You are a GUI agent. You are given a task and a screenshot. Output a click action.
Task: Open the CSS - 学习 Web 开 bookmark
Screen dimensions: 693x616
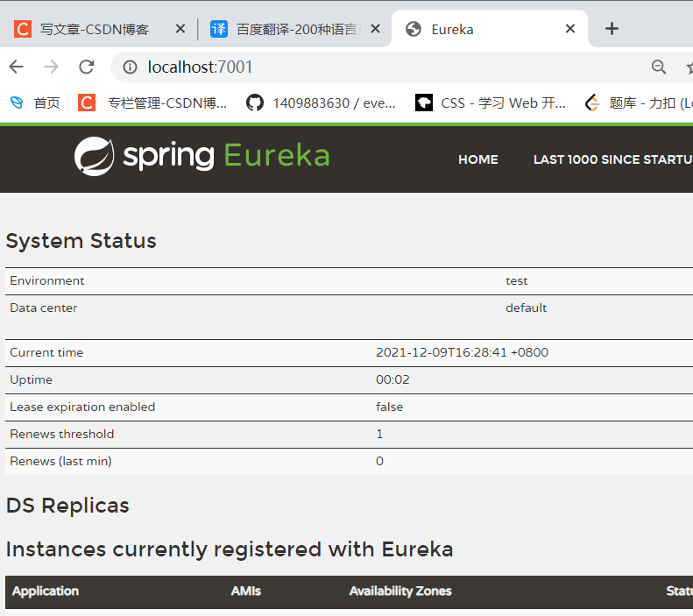(491, 103)
